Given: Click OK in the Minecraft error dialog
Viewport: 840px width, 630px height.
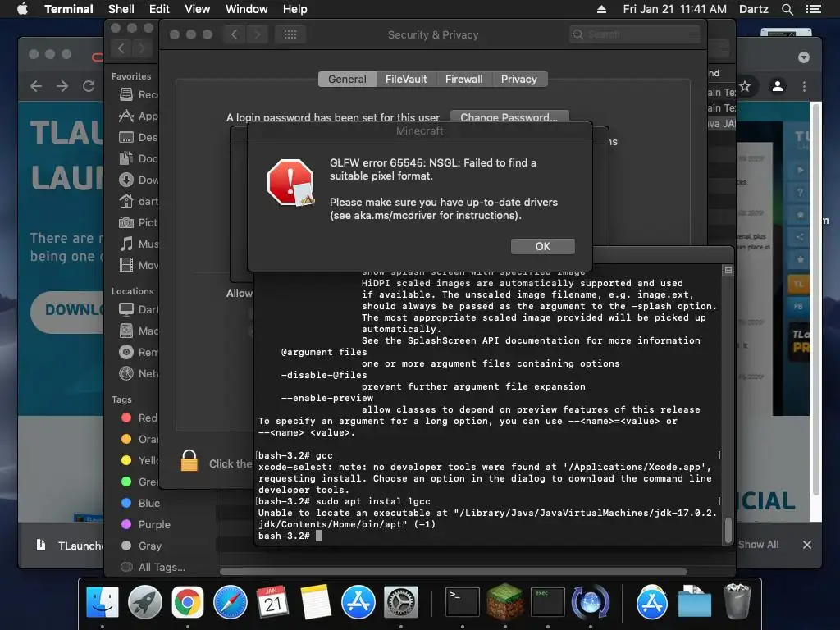Looking at the screenshot, I should (543, 246).
